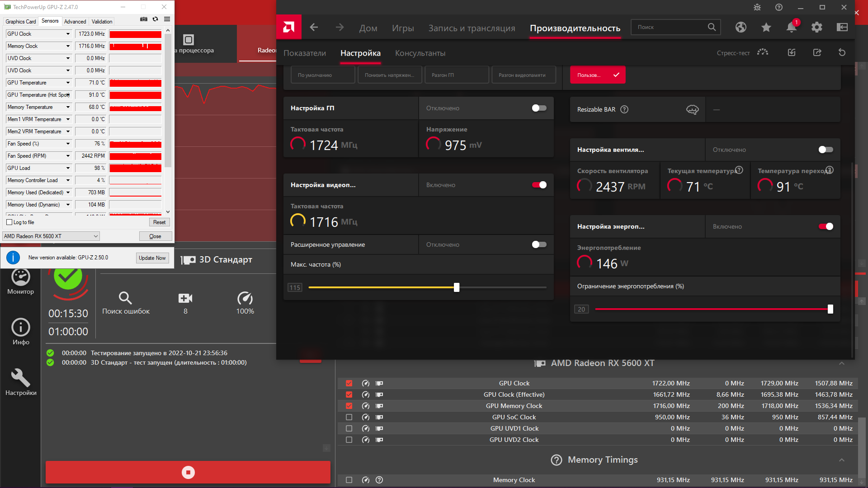Take GPU-Z screenshot with camera icon
Viewport: 868px width, 488px height.
[x=144, y=19]
